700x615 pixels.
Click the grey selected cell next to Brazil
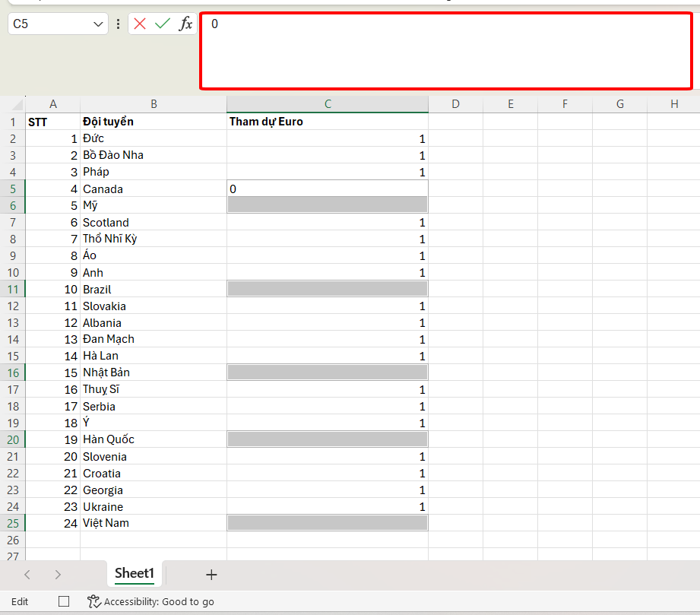(x=328, y=290)
